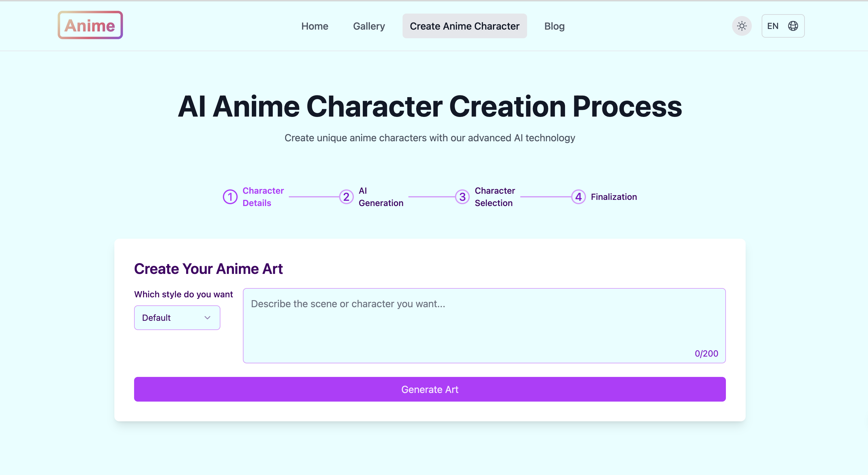Choose a style under Which style do you want

(177, 317)
